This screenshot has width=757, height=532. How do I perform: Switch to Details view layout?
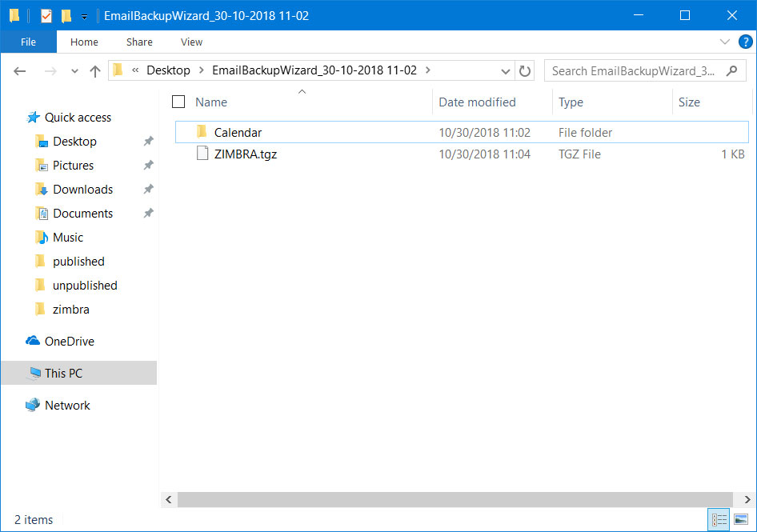719,520
